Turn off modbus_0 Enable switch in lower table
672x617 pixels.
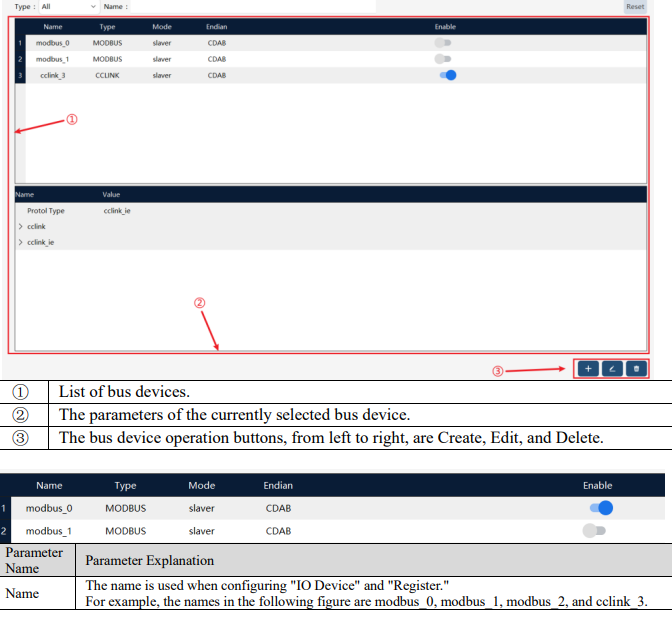(x=601, y=508)
